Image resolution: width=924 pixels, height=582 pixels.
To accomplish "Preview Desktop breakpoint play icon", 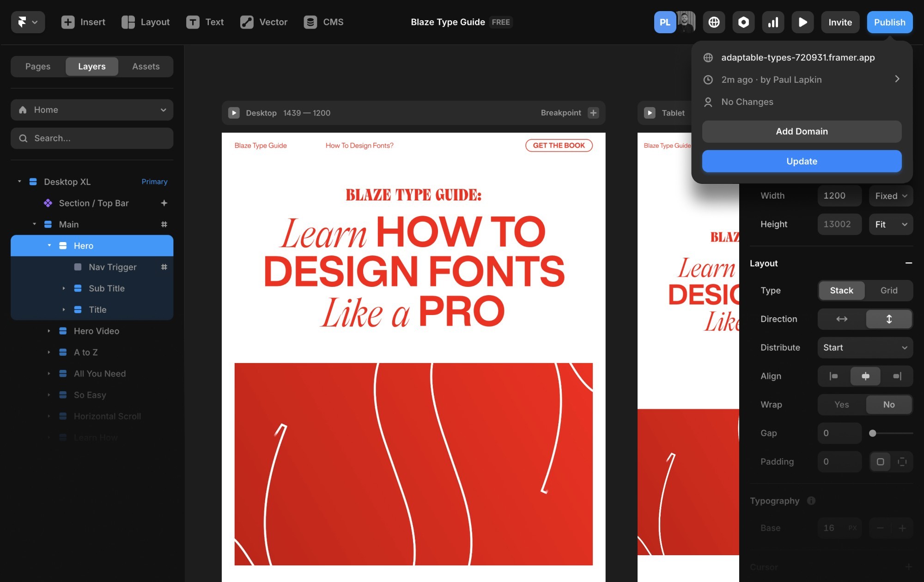I will click(234, 113).
